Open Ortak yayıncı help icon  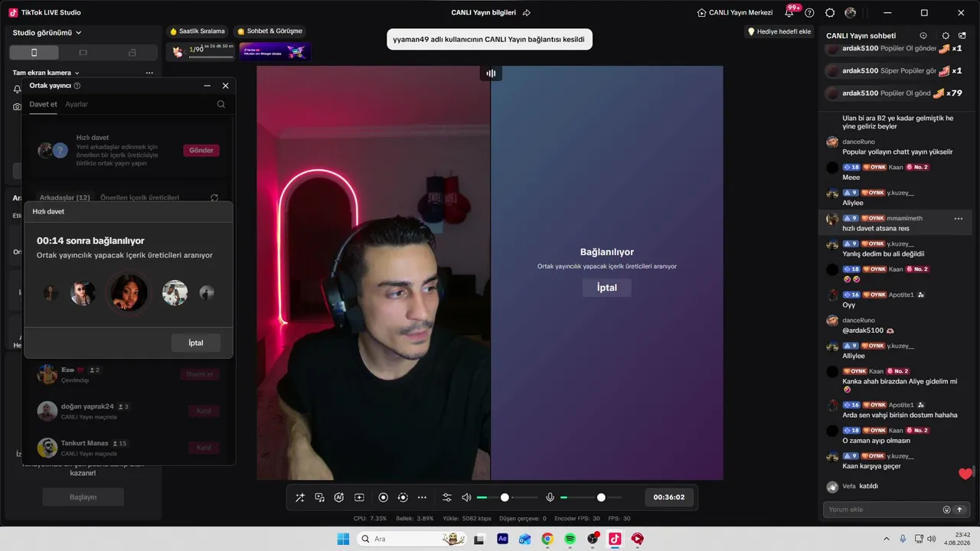(x=77, y=86)
